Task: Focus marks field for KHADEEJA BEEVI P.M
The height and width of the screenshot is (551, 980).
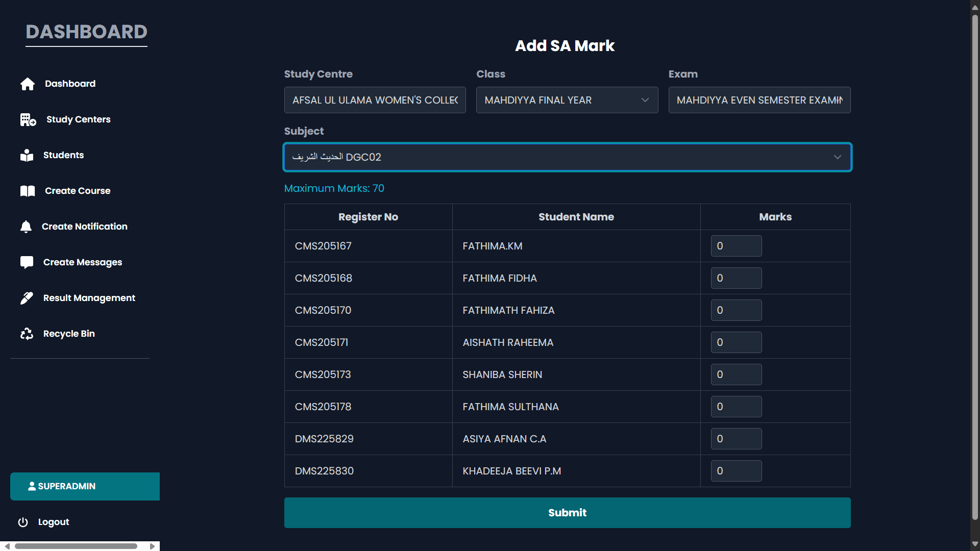Action: [736, 471]
